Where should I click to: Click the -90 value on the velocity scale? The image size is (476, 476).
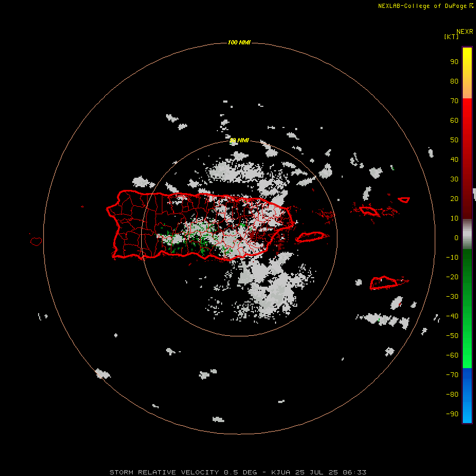coord(452,414)
